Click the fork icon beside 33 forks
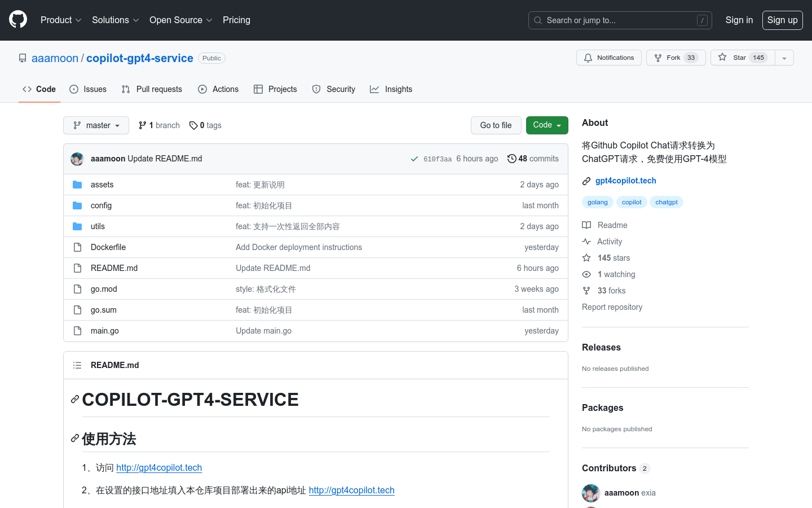 pyautogui.click(x=586, y=290)
